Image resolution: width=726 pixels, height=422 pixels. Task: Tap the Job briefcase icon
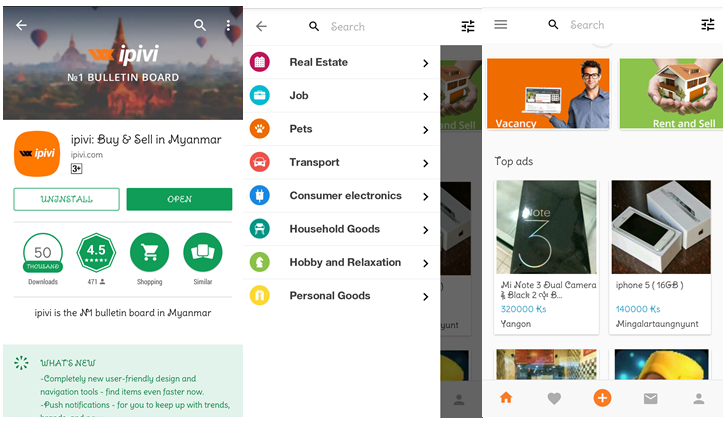(260, 95)
